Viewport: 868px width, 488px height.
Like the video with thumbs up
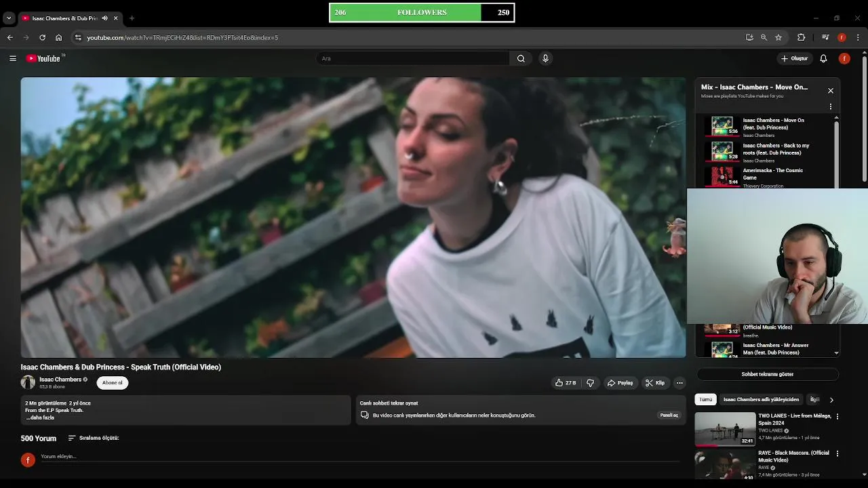(x=566, y=383)
